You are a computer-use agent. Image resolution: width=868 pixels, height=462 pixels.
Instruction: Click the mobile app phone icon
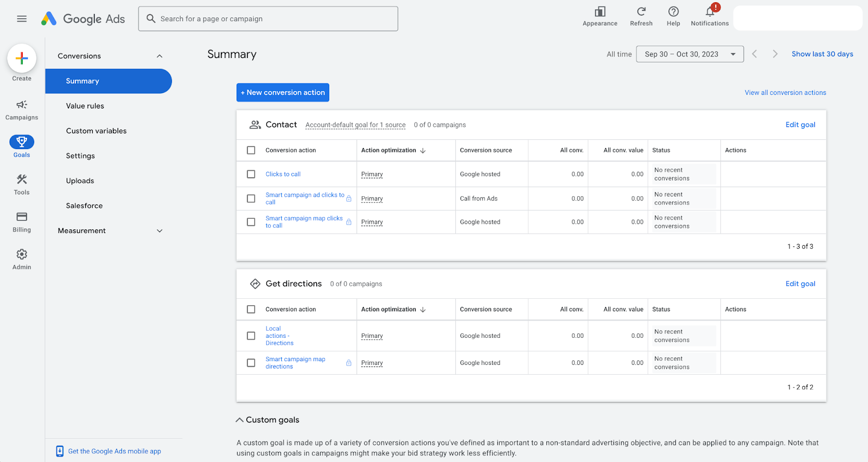tap(60, 451)
